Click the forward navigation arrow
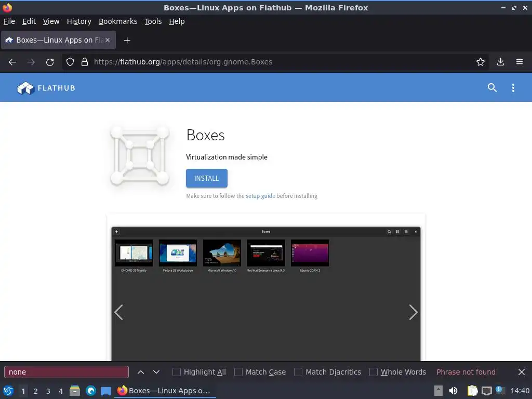Screen dimensions: 532x399 coord(31,62)
